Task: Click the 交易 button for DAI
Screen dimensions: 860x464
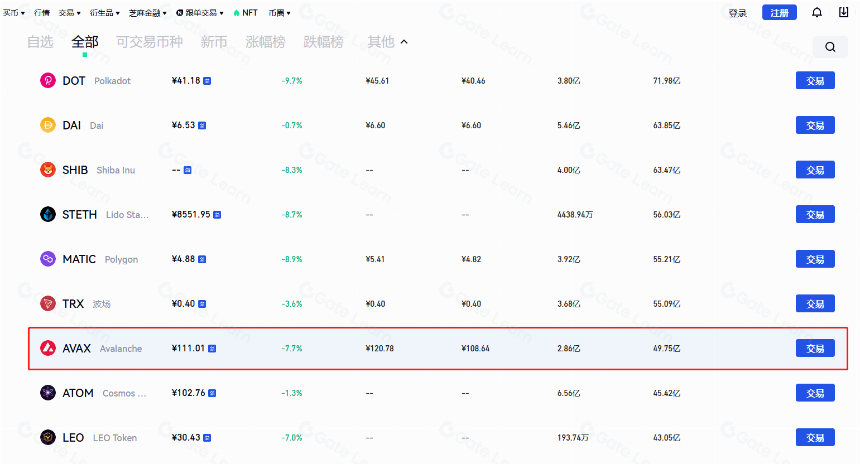Action: [815, 125]
